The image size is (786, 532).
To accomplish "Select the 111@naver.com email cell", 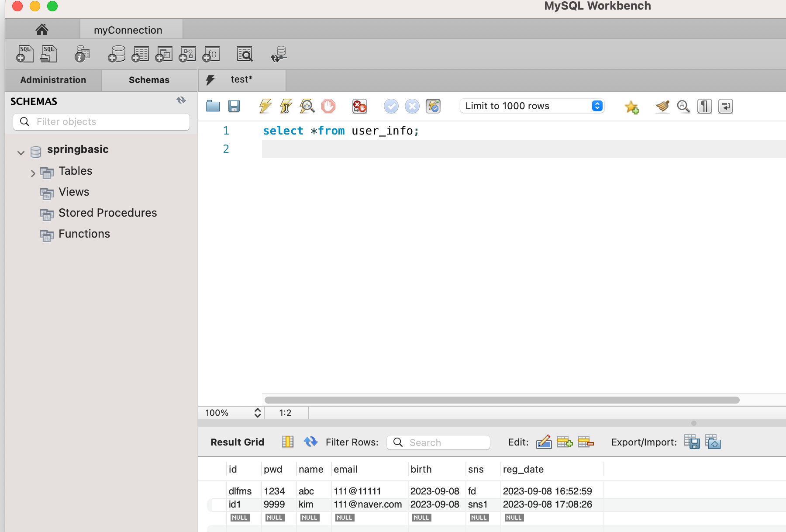I will (369, 504).
